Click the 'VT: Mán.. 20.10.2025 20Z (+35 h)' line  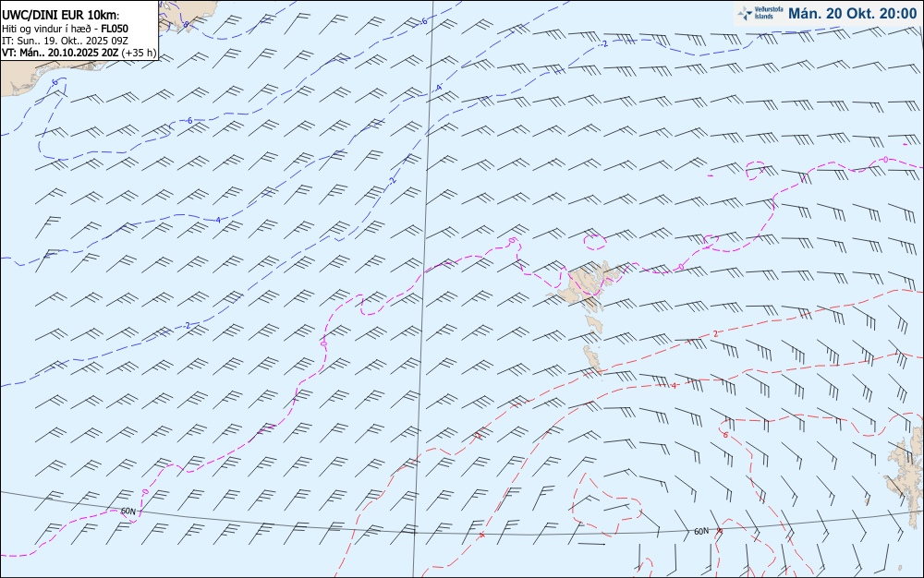click(79, 53)
